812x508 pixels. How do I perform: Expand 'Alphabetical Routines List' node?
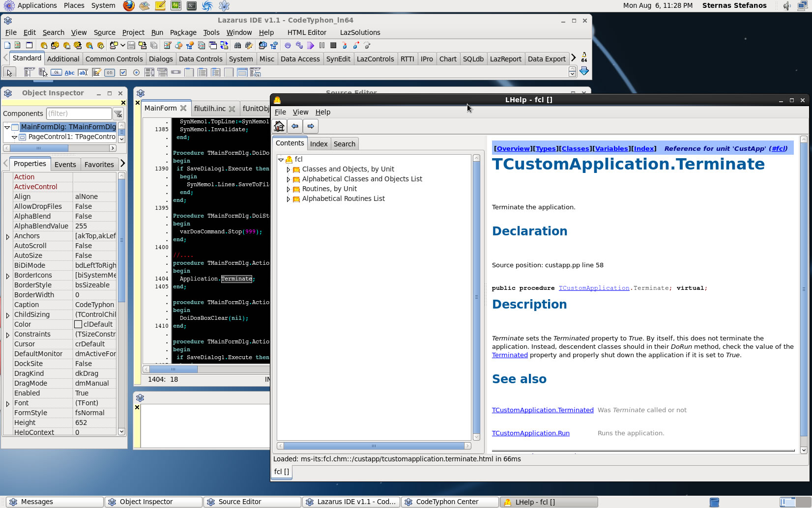click(289, 199)
